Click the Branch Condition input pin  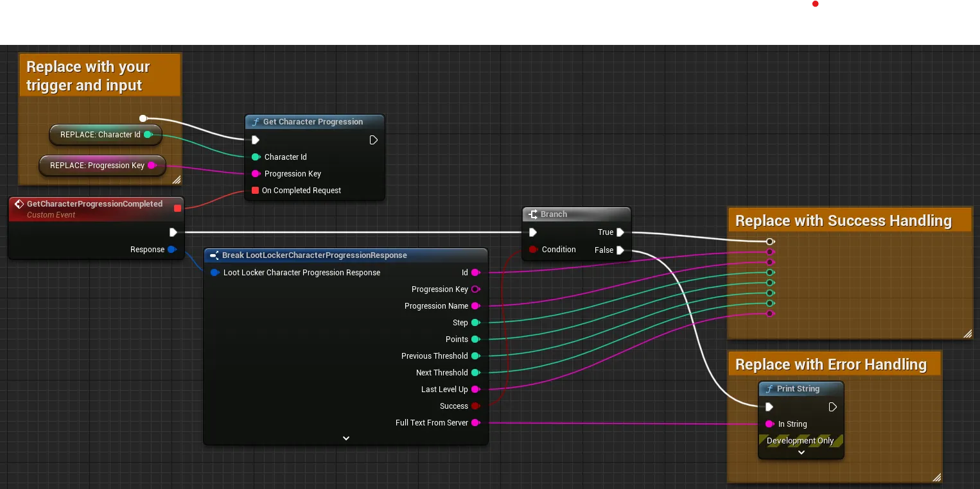click(x=532, y=249)
